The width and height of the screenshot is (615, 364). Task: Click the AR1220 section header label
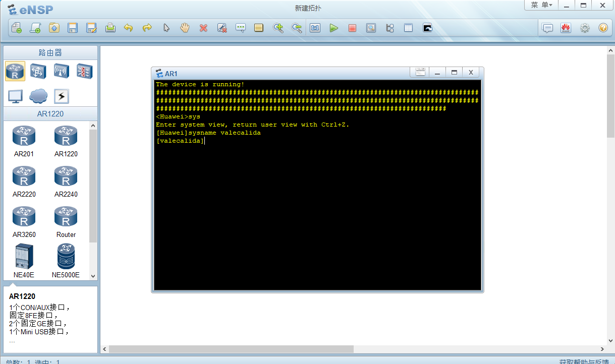50,113
